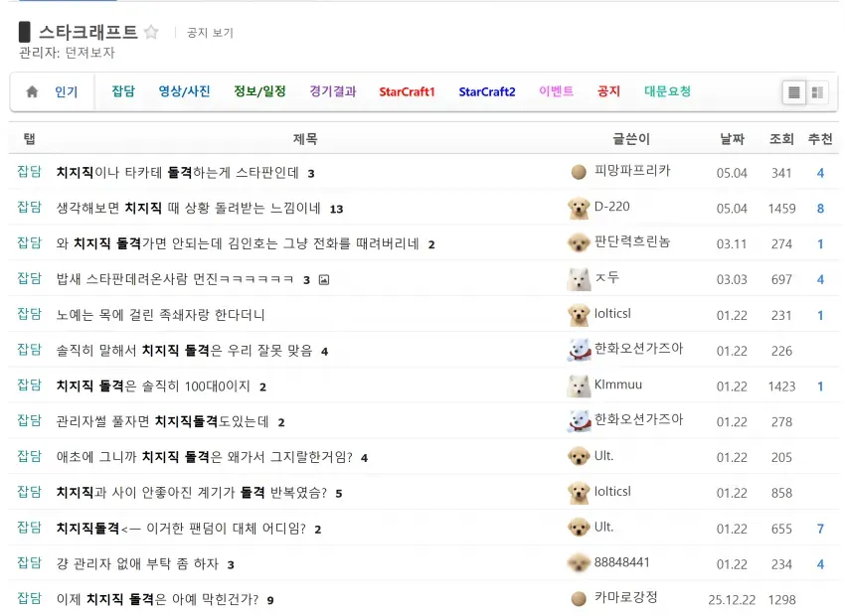Open the StarCraft1 tab
Screen dimensions: 845x616
pyautogui.click(x=407, y=92)
